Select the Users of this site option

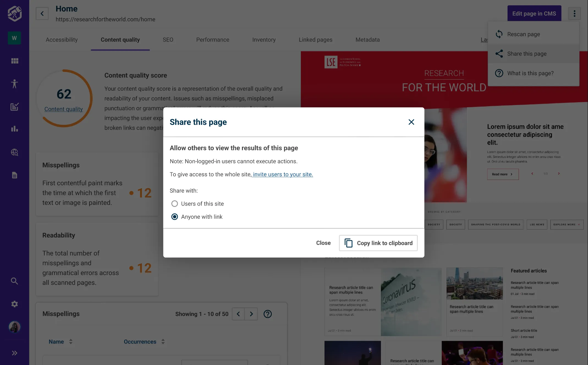[174, 203]
